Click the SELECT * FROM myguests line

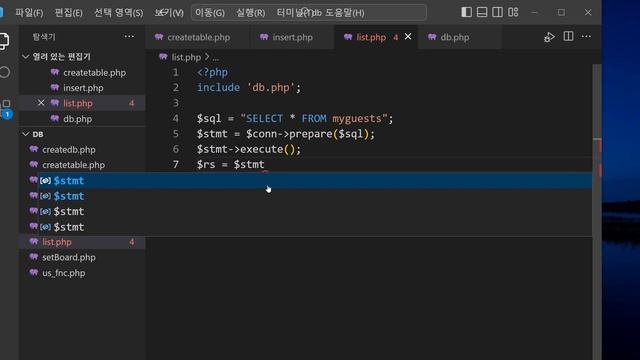[x=295, y=118]
